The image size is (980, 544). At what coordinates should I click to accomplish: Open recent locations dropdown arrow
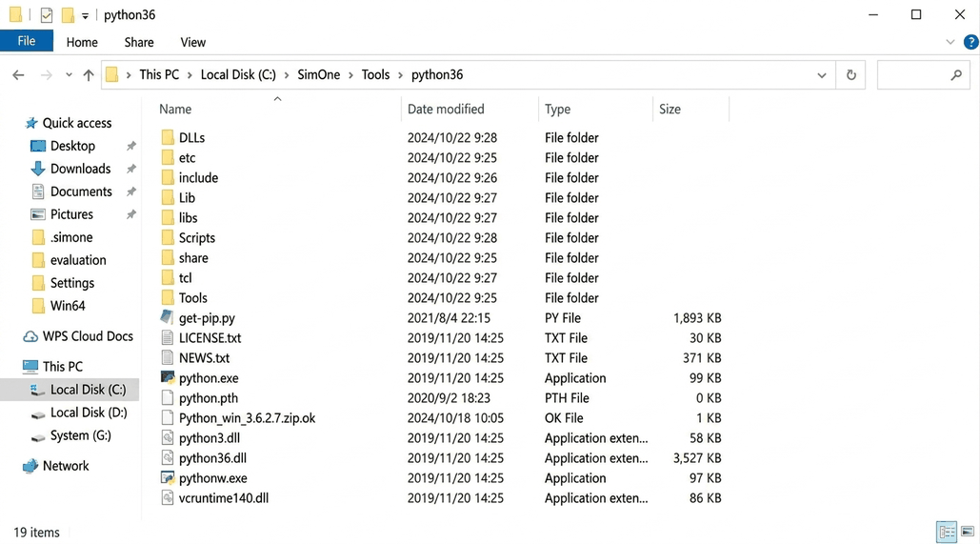click(69, 75)
